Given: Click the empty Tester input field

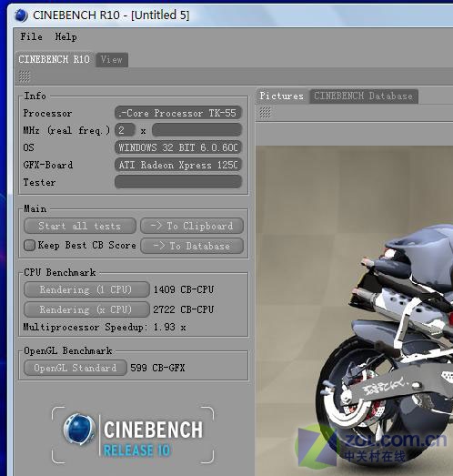Looking at the screenshot, I should 178,182.
